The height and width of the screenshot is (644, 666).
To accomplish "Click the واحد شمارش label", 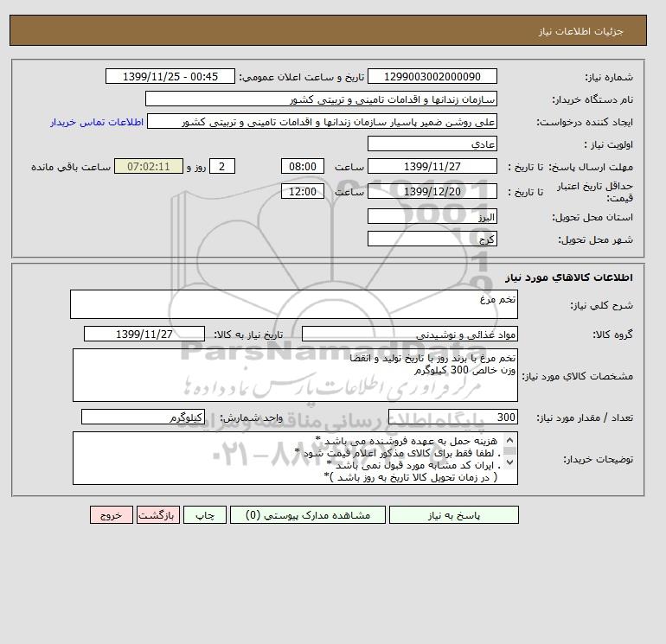I will point(251,418).
